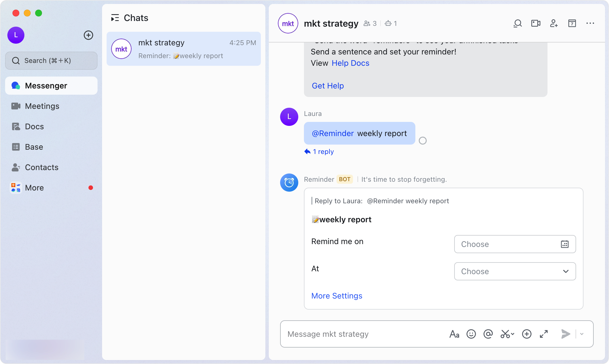The width and height of the screenshot is (609, 364).
Task: Mention someone using the @ icon
Action: [488, 334]
